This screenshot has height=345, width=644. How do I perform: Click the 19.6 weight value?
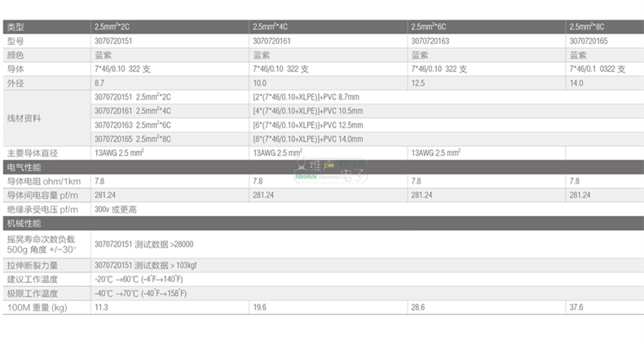click(259, 307)
